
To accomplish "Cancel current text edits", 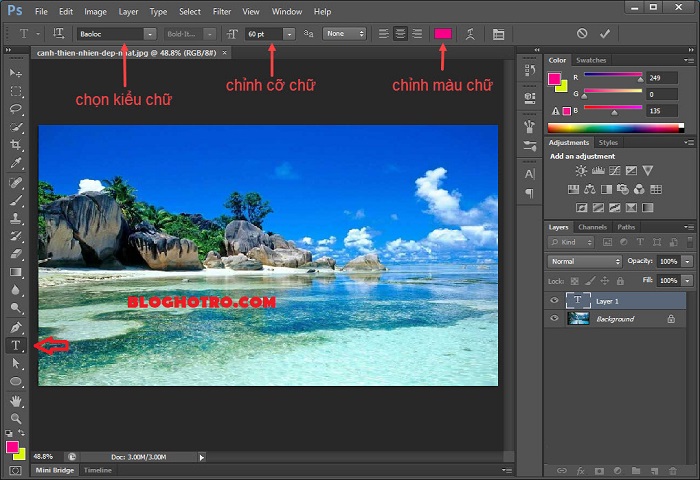I will pyautogui.click(x=582, y=33).
